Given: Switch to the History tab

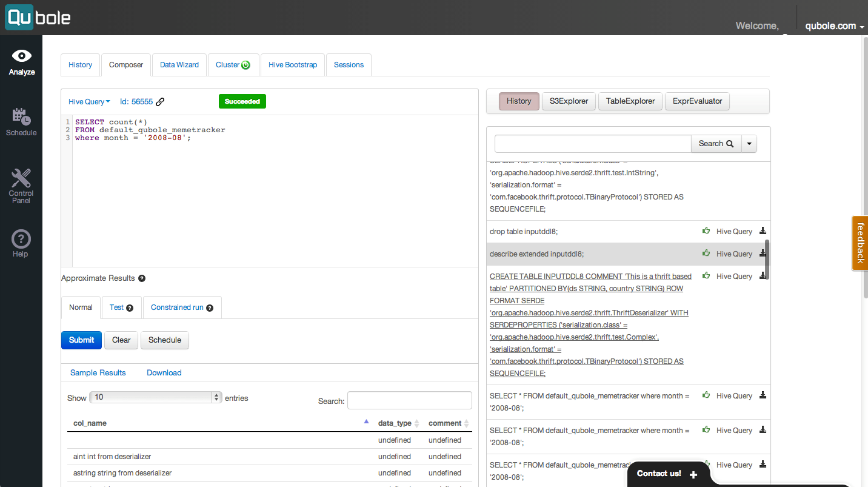Looking at the screenshot, I should tap(80, 65).
